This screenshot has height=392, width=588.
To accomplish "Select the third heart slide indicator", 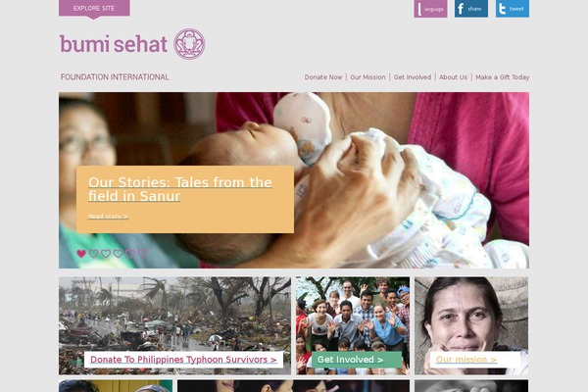I will pyautogui.click(x=106, y=254).
